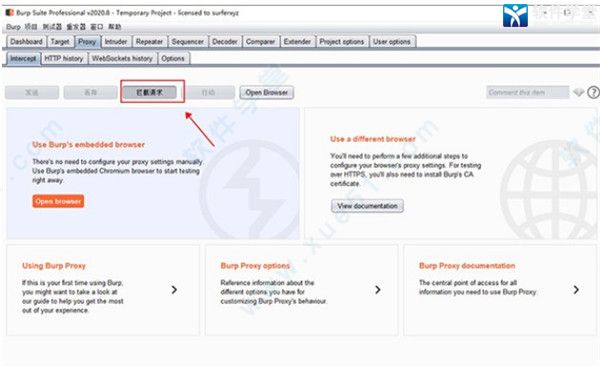The image size is (600, 376).
Task: Open the 测试器 menu
Action: (x=52, y=27)
